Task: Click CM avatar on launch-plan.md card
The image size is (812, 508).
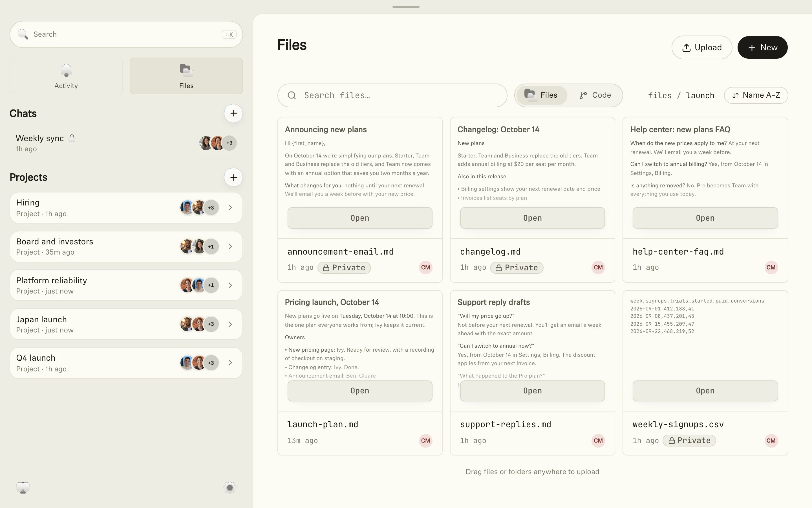Action: click(x=425, y=441)
